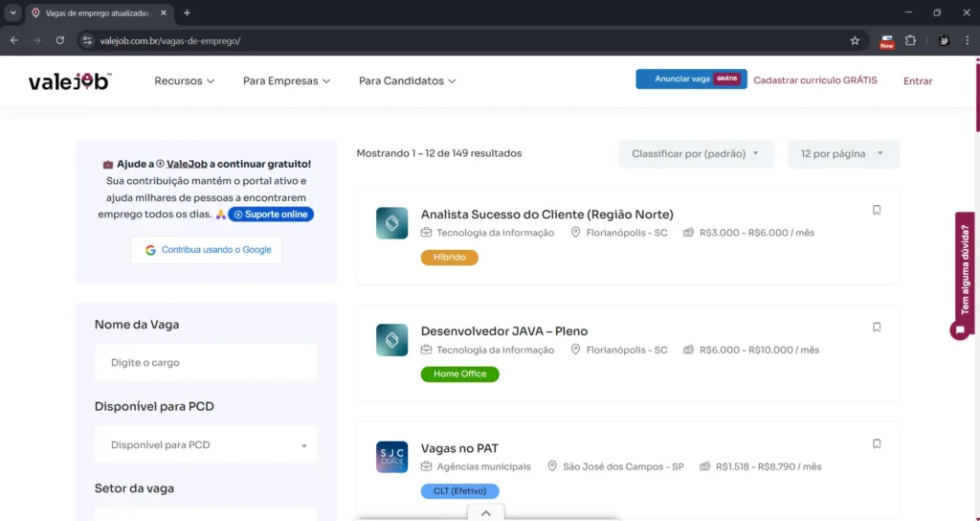The image size is (980, 521).
Task: Expand the Disponível para PCD selector
Action: click(x=206, y=445)
